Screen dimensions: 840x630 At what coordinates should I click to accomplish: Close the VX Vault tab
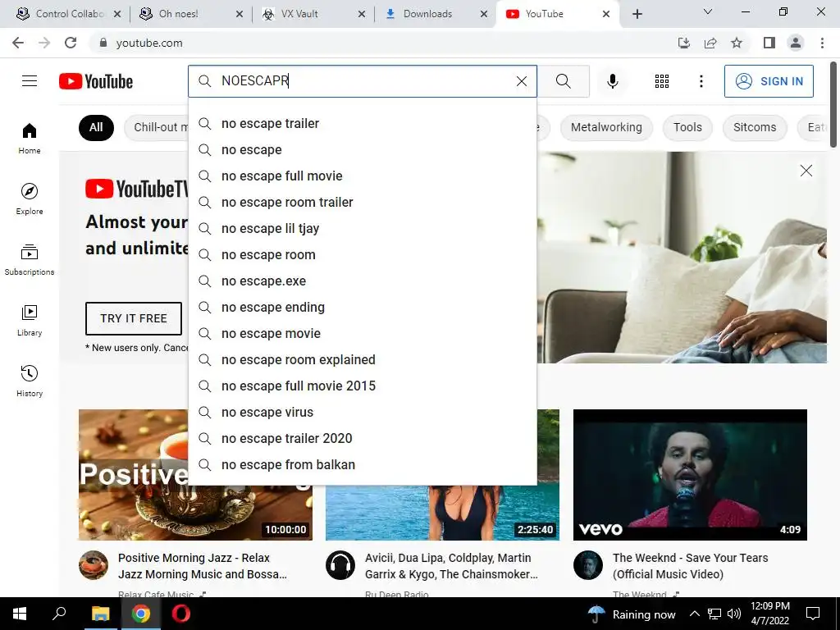(x=362, y=14)
